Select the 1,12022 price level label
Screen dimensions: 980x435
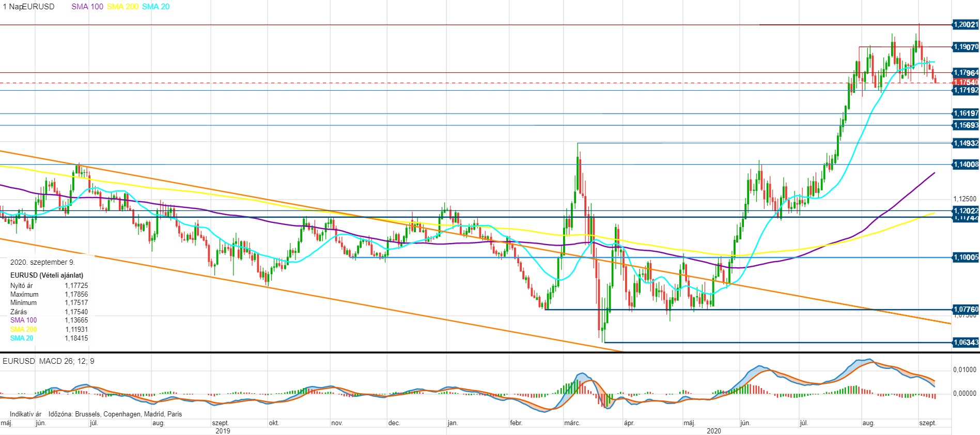click(966, 211)
